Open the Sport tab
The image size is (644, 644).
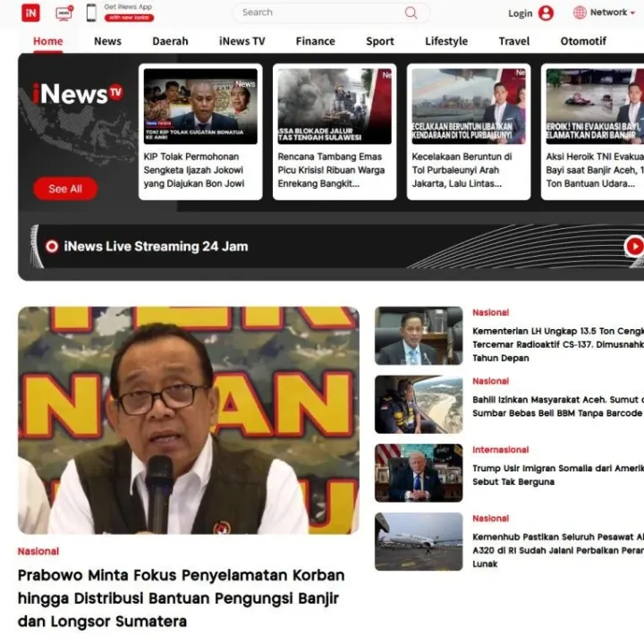pyautogui.click(x=380, y=41)
